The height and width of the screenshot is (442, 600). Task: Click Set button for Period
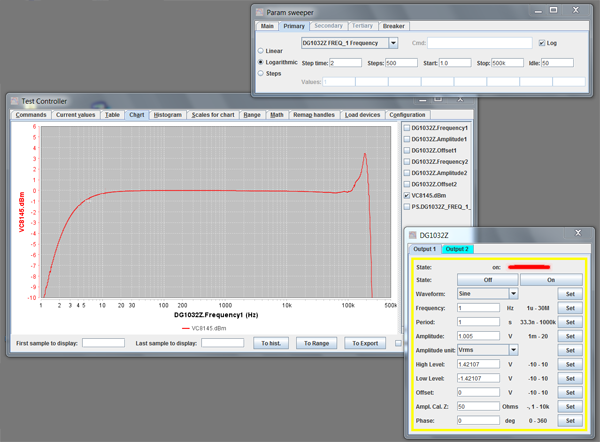(x=570, y=322)
